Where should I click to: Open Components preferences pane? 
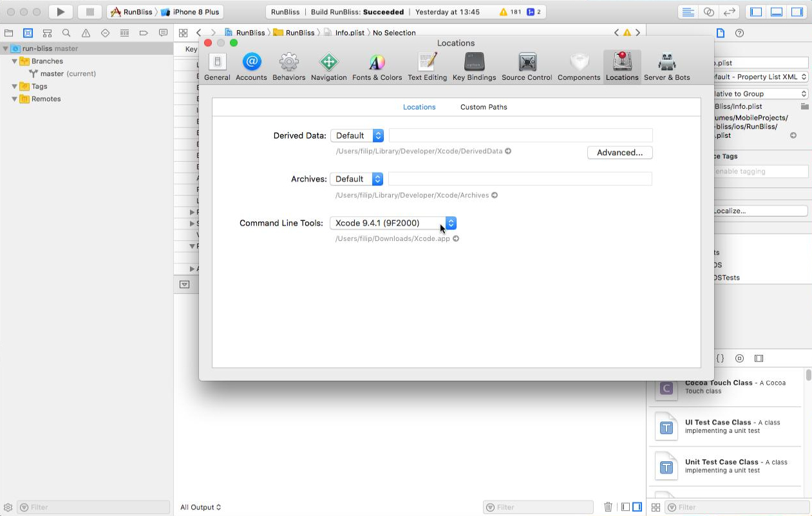pyautogui.click(x=579, y=67)
